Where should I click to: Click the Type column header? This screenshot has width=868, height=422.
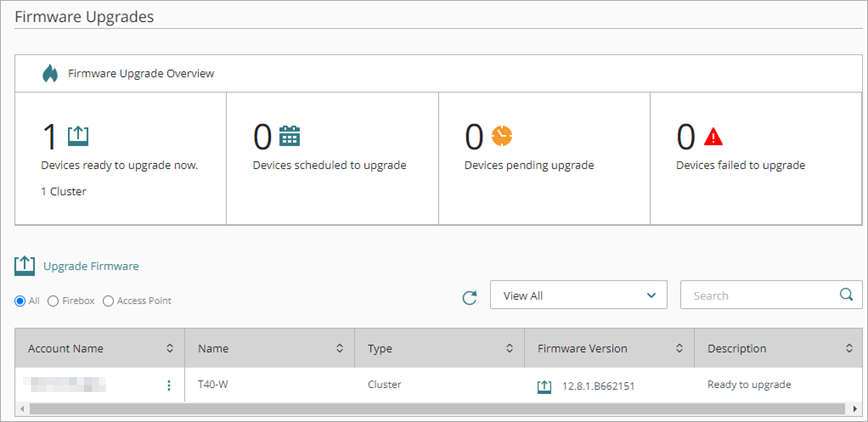(x=380, y=349)
